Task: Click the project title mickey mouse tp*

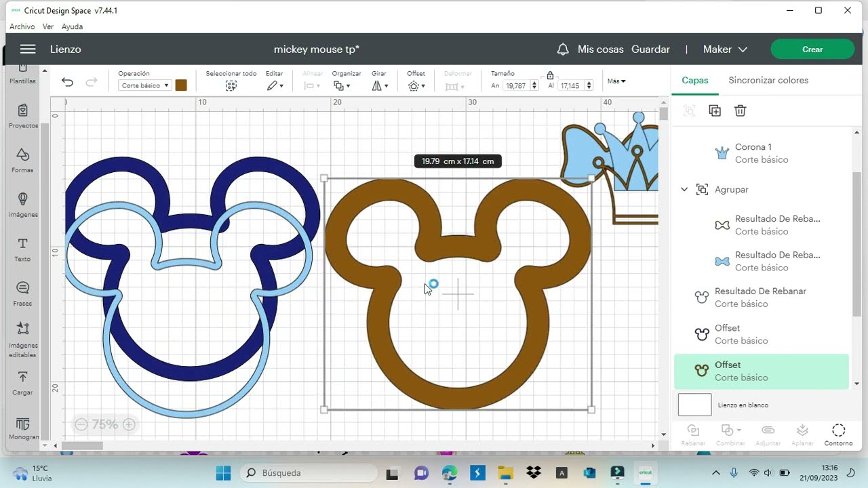Action: click(x=317, y=49)
